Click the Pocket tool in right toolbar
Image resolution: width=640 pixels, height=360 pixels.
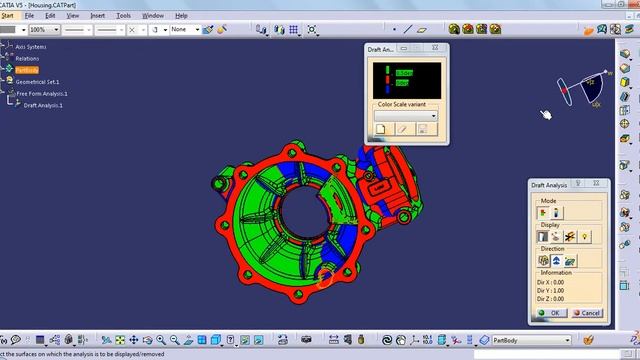625,68
